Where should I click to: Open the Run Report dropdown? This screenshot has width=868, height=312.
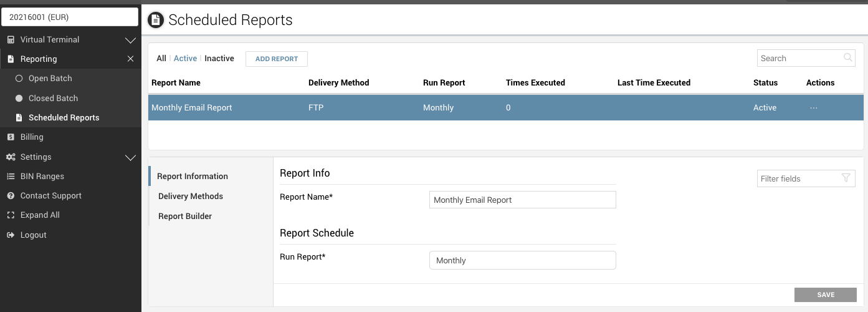point(522,260)
